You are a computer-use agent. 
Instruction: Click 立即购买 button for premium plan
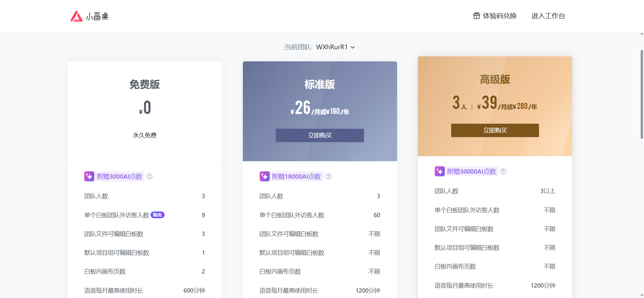coord(495,130)
